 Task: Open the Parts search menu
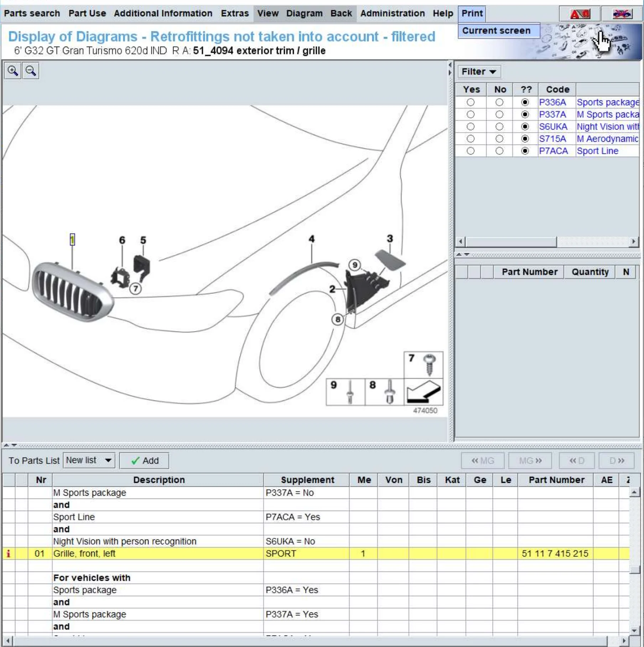(32, 14)
